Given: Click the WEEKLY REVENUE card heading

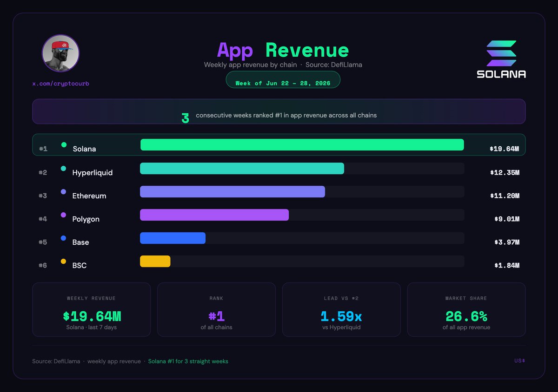Looking at the screenshot, I should click(92, 298).
